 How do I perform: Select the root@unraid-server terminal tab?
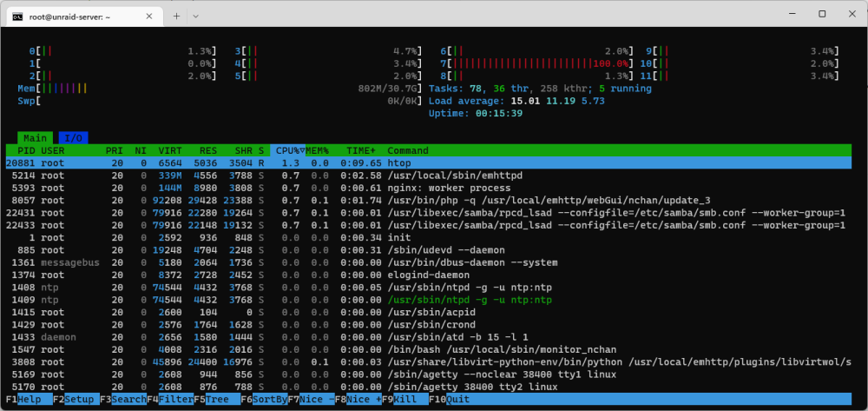point(85,17)
